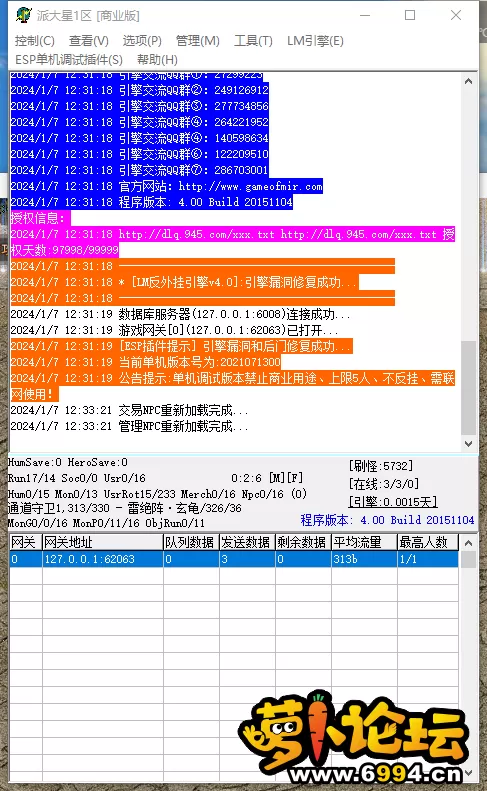Screen dimensions: 487x791
Task: Click the 官方网站 gameofmir.com log line
Action: [167, 186]
